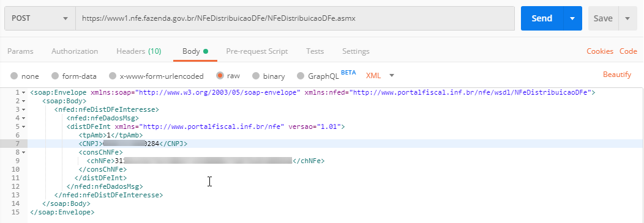644x223 pixels.
Task: Open the Cookies link
Action: point(600,51)
